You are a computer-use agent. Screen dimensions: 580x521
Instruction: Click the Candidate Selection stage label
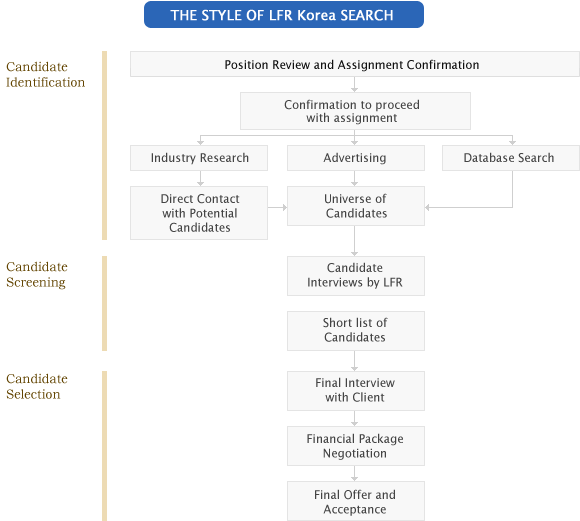point(37,386)
